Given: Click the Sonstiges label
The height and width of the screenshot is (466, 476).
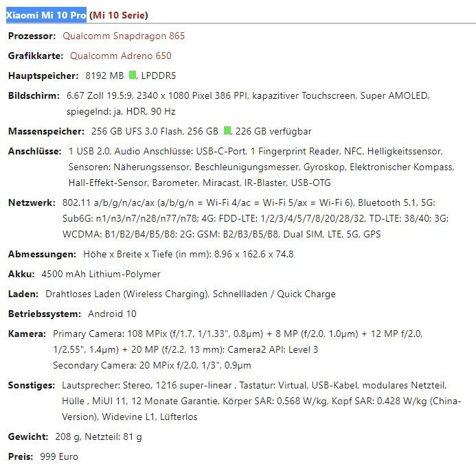Looking at the screenshot, I should 32,385.
